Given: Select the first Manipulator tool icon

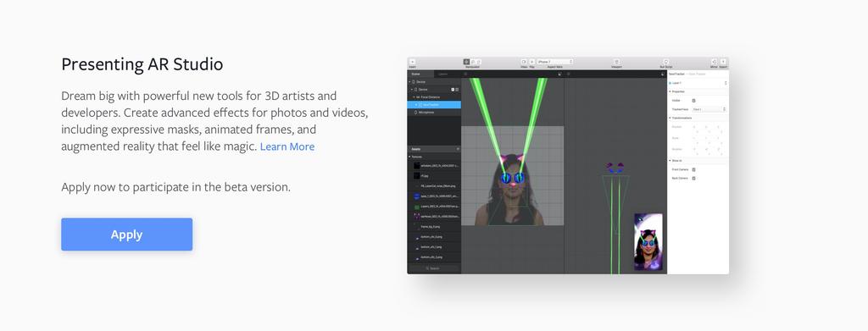Looking at the screenshot, I should coord(466,62).
